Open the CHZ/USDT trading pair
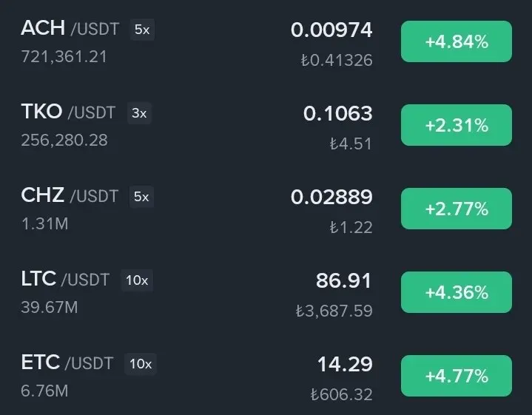Viewport: 532px width, 415px height. pyautogui.click(x=70, y=196)
